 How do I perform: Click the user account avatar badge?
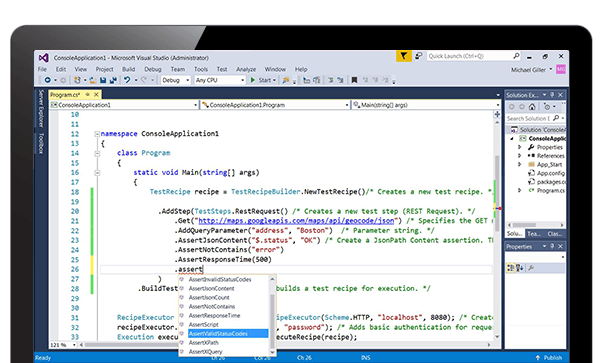click(x=561, y=69)
